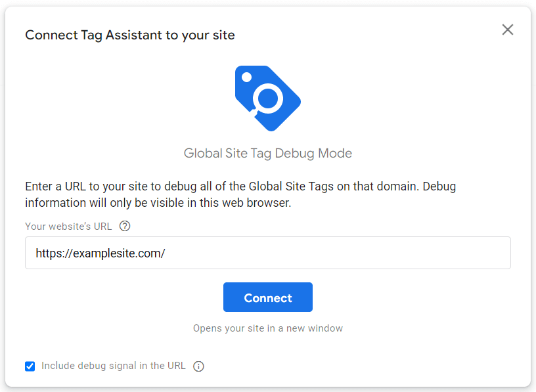Dismiss the dialog with the X button
The height and width of the screenshot is (392, 536).
click(507, 30)
